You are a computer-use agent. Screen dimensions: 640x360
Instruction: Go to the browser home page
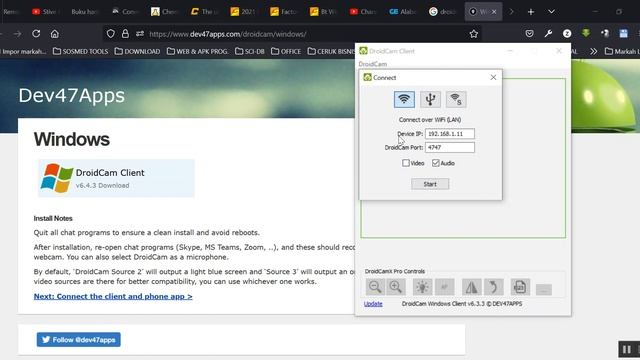click(55, 34)
